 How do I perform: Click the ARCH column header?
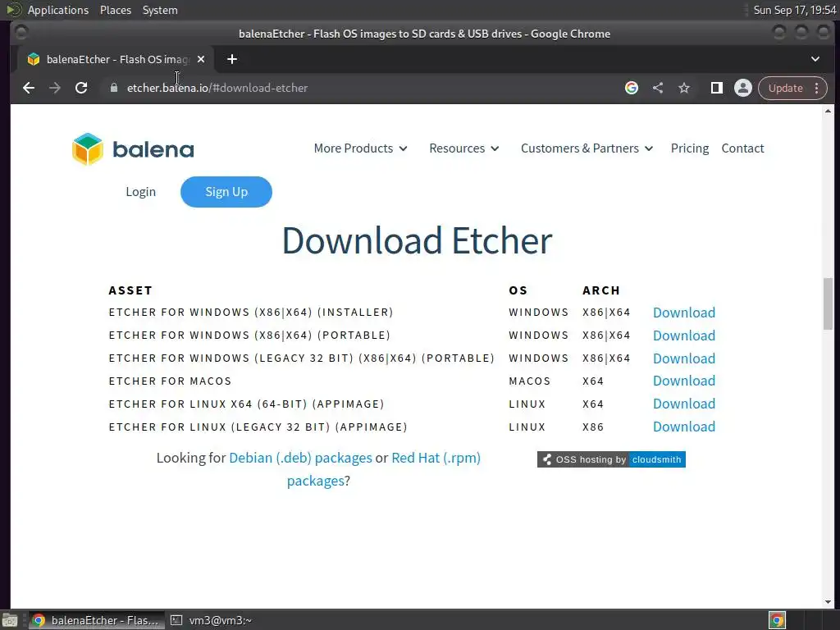601,290
